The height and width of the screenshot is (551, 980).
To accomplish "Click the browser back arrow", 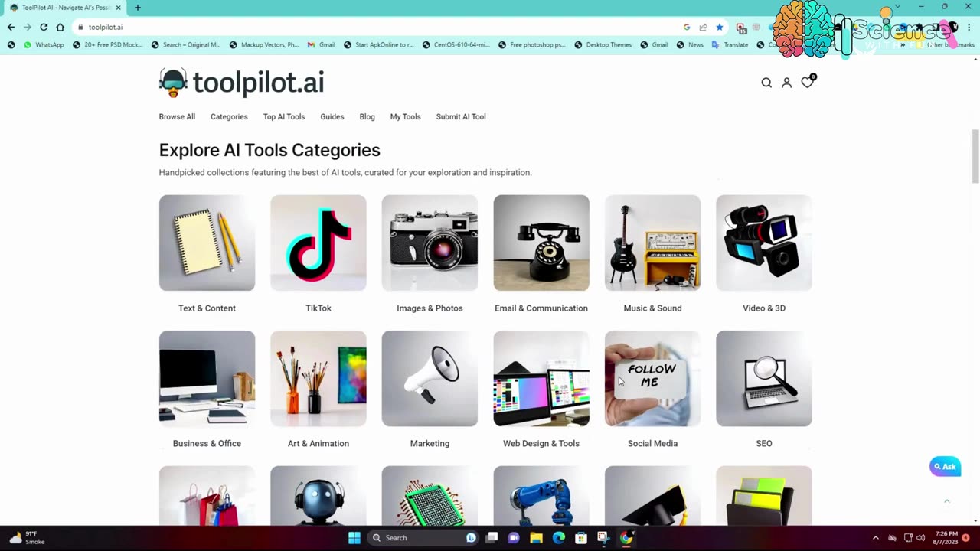I will (x=11, y=27).
